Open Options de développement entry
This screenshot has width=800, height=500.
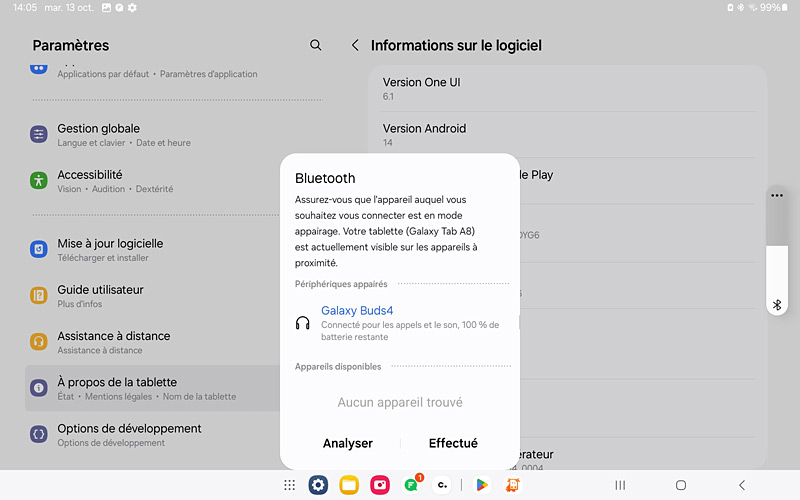coord(153,435)
